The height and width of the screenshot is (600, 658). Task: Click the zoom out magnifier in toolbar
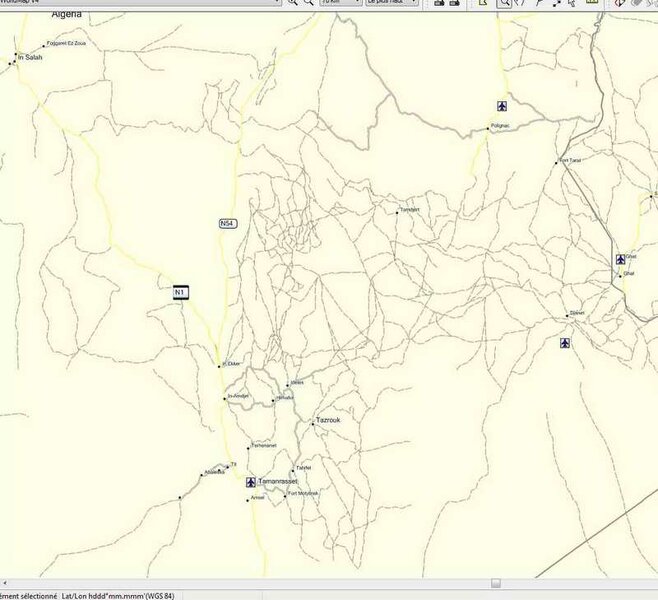308,2
